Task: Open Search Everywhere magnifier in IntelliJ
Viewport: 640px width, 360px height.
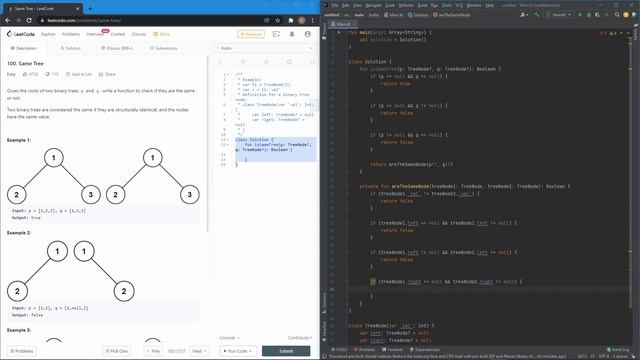Action: 617,15
